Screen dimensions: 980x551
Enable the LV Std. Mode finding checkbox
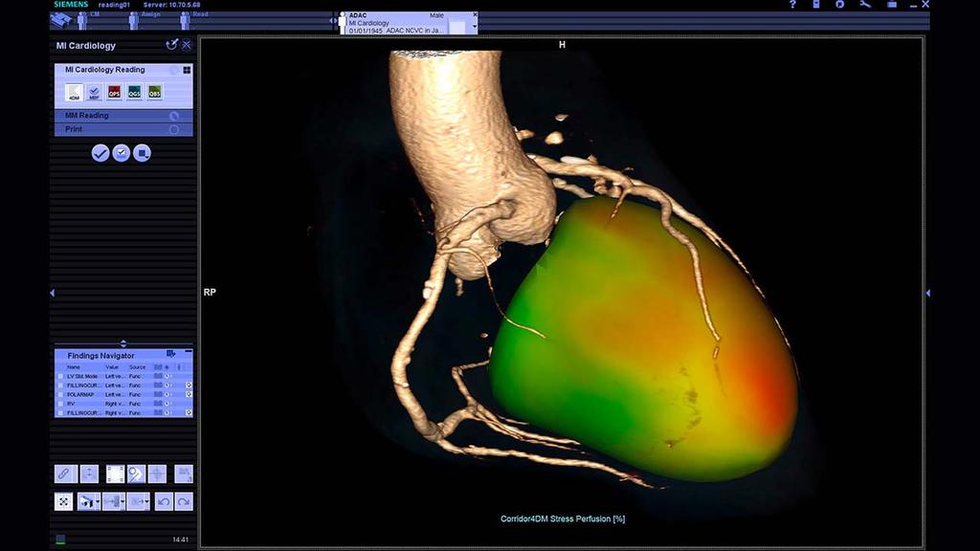[60, 376]
